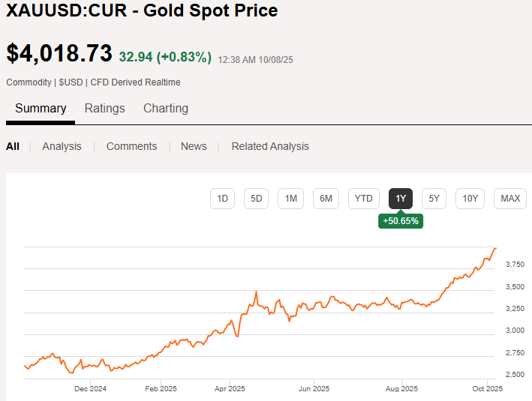
Task: Switch to the Charting tab
Action: click(166, 109)
